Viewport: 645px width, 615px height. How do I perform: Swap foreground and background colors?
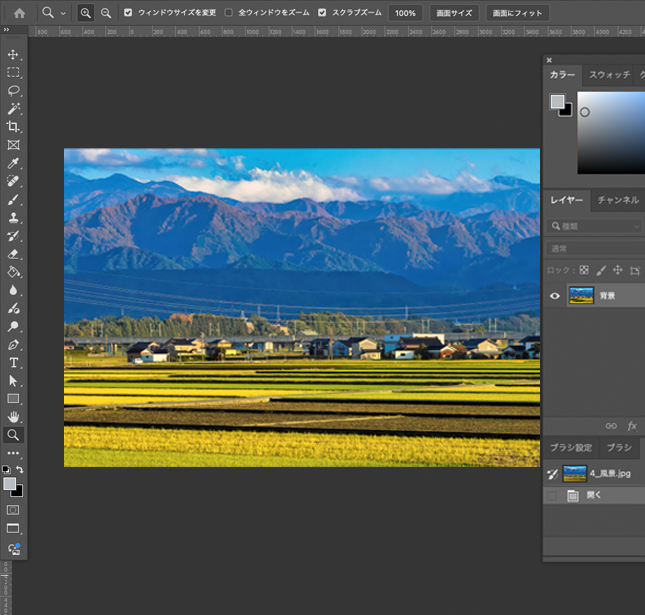[20, 469]
